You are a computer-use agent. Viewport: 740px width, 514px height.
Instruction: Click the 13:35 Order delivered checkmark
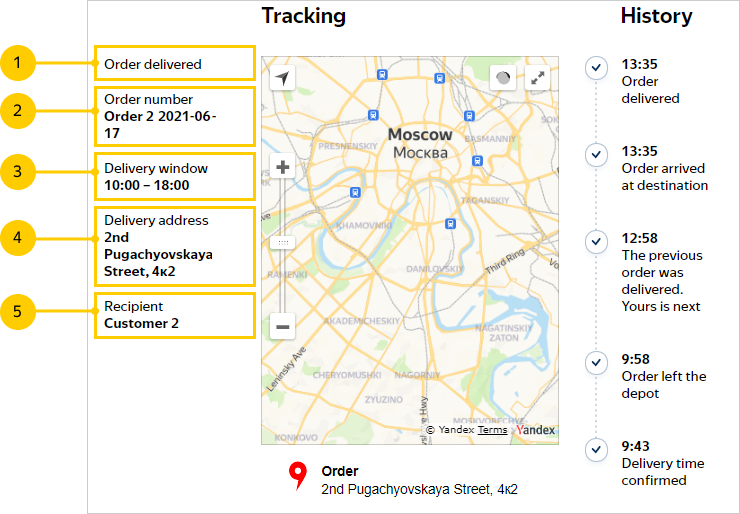coord(596,68)
